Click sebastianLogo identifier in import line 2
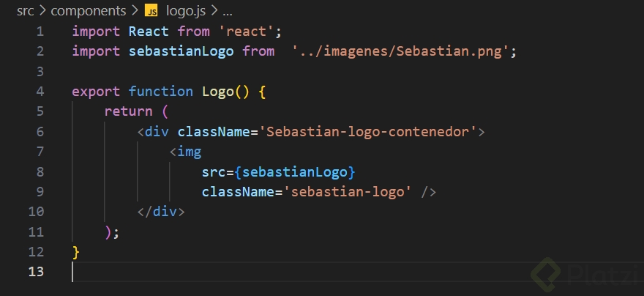The width and height of the screenshot is (644, 296). click(181, 51)
